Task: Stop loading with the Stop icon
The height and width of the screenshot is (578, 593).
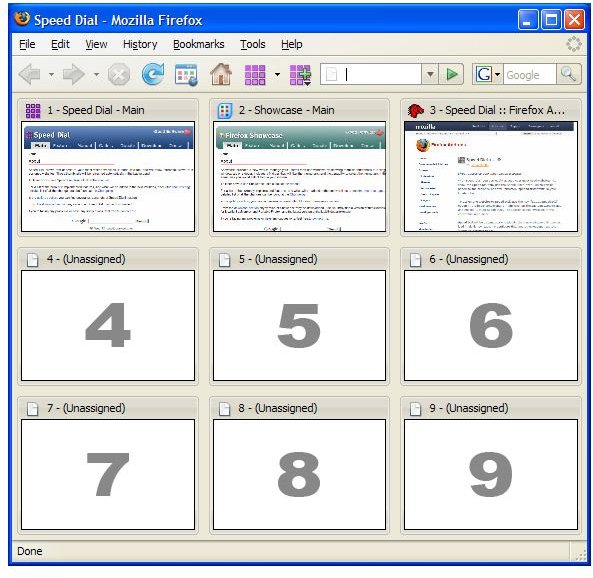Action: click(x=119, y=74)
